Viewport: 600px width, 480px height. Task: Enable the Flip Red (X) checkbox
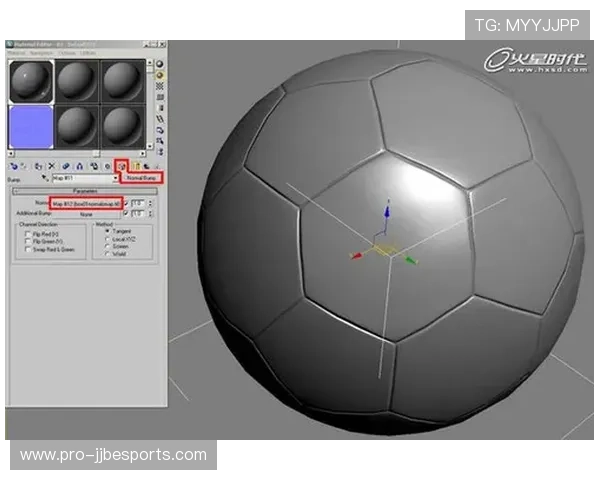(x=28, y=233)
